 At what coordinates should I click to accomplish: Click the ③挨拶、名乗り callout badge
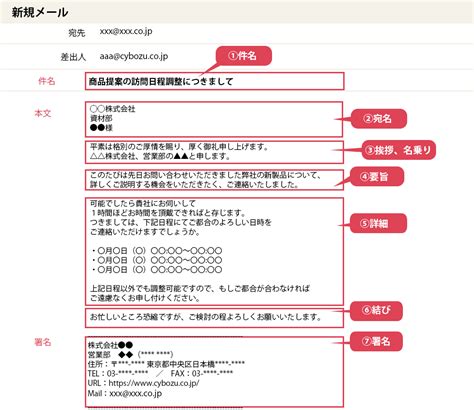click(x=399, y=150)
